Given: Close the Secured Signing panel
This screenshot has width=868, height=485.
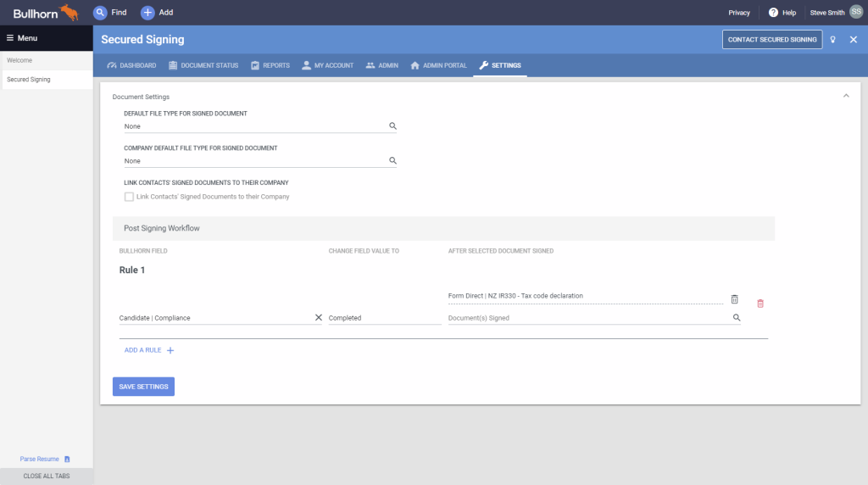Looking at the screenshot, I should click(853, 39).
